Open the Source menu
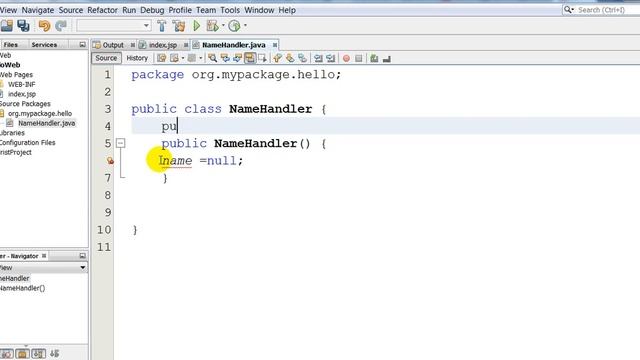This screenshot has width=640, height=360. point(71,10)
